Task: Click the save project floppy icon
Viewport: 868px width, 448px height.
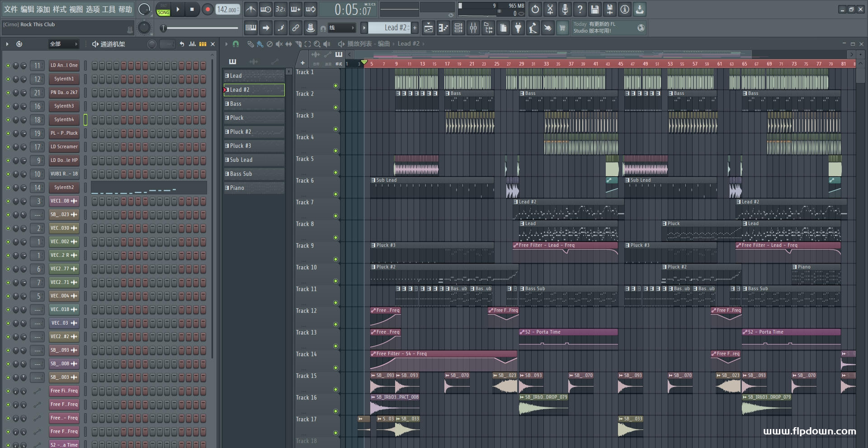Action: 595,9
